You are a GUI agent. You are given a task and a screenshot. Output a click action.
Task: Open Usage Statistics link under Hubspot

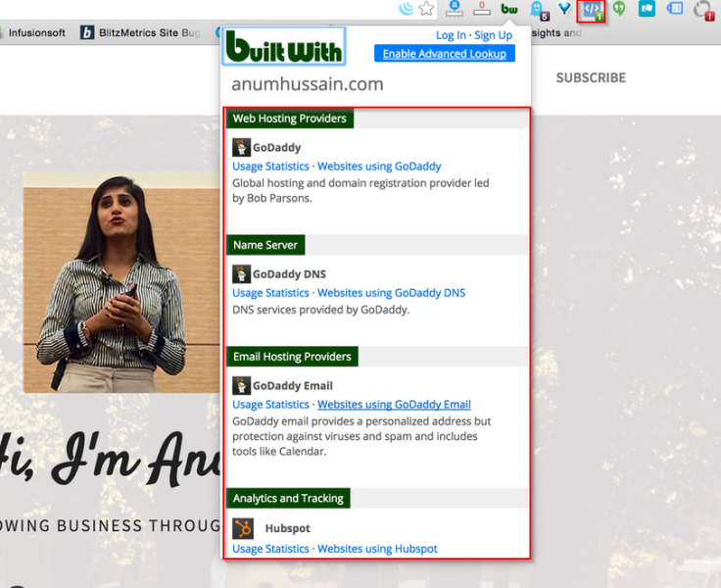coord(270,549)
